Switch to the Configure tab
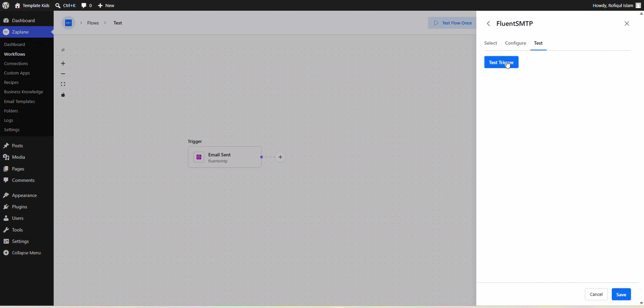644x308 pixels. point(516,43)
